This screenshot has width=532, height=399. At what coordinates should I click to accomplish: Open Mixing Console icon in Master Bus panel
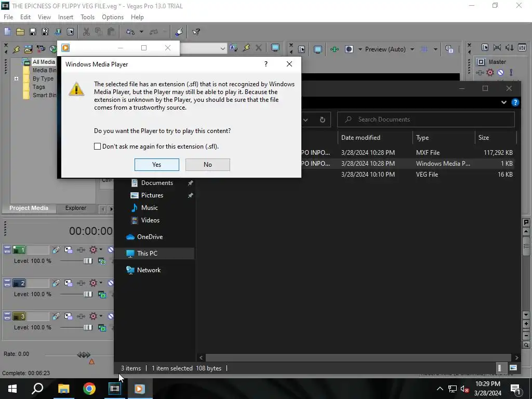(522, 47)
